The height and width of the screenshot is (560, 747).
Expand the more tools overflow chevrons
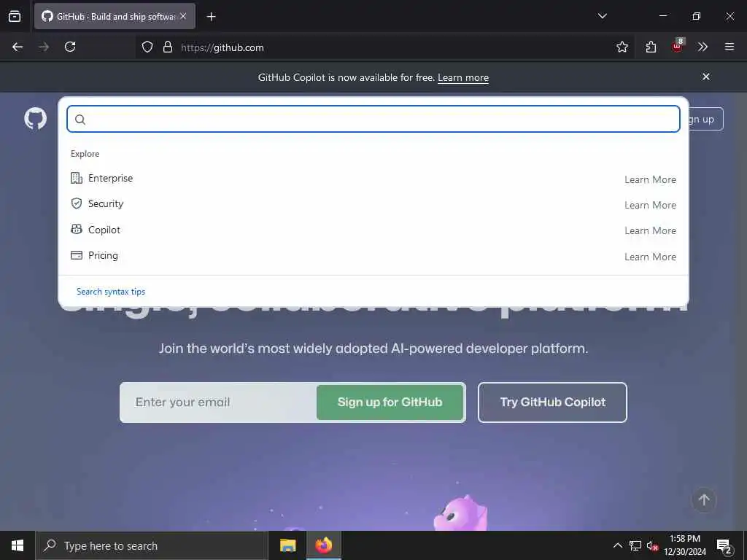[x=703, y=47]
